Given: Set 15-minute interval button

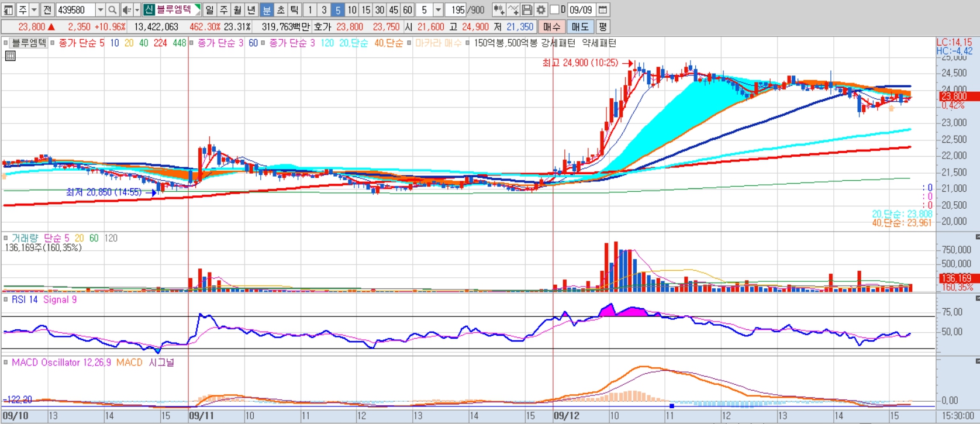Looking at the screenshot, I should point(366,10).
